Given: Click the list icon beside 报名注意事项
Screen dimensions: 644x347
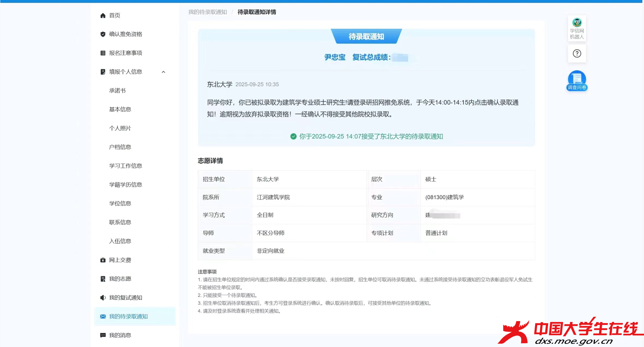Looking at the screenshot, I should 103,53.
